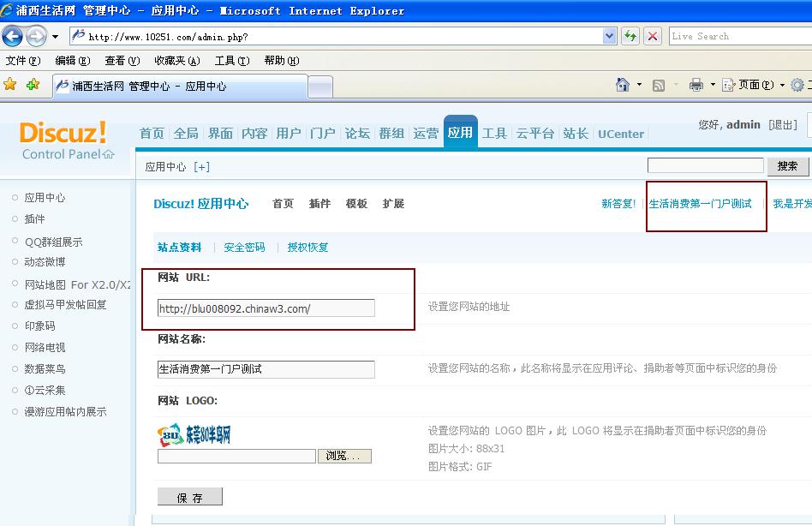The width and height of the screenshot is (812, 526).
Task: Open 虚拟马甲发帖回复 in the sidebar
Action: pyautogui.click(x=65, y=304)
